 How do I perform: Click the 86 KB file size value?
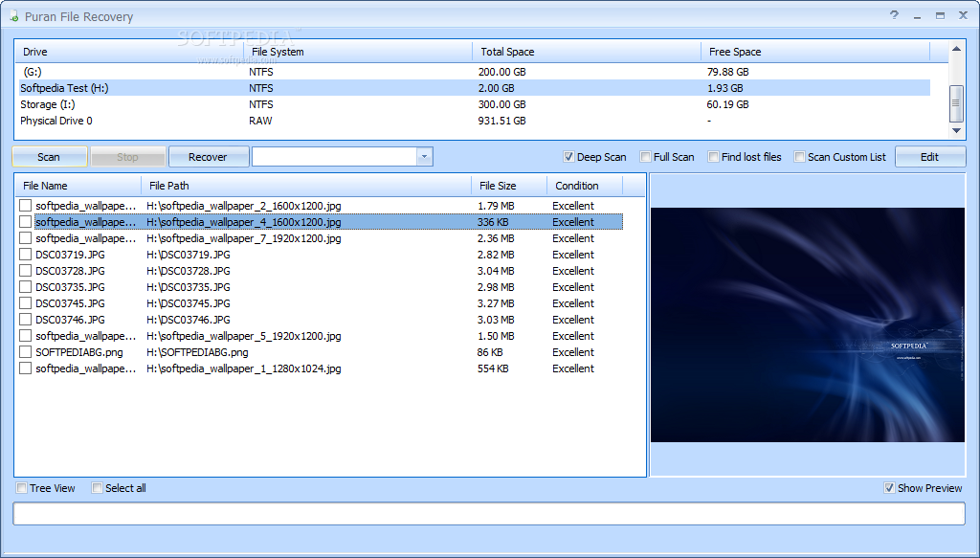point(490,352)
